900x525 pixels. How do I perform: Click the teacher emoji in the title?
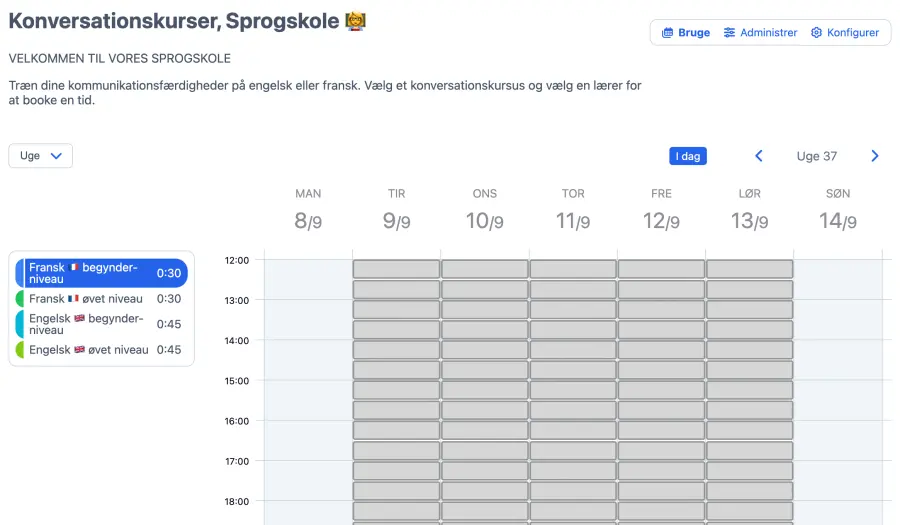coord(355,20)
